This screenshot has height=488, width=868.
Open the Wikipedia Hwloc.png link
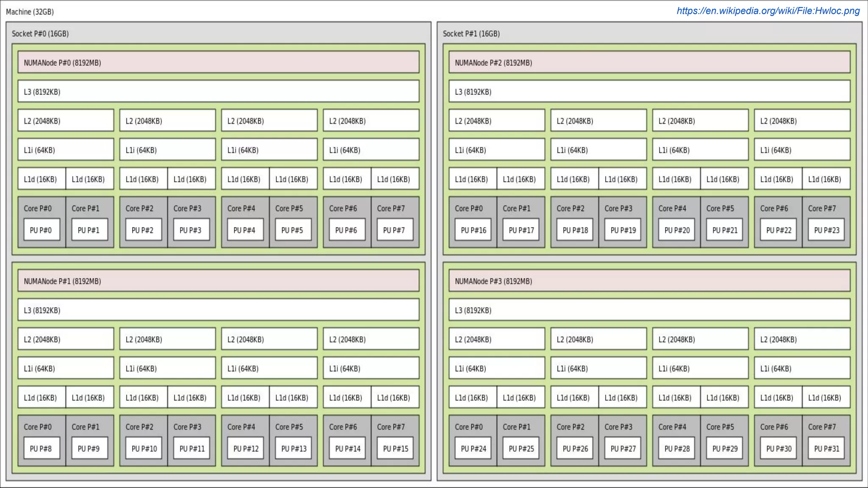[768, 11]
